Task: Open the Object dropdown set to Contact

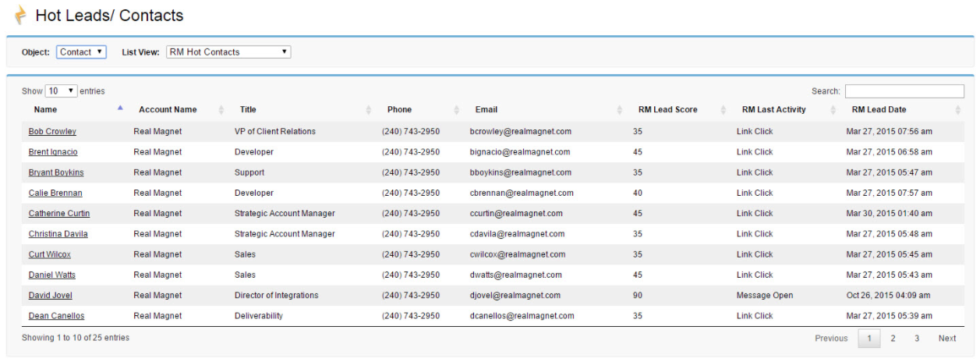Action: tap(81, 52)
